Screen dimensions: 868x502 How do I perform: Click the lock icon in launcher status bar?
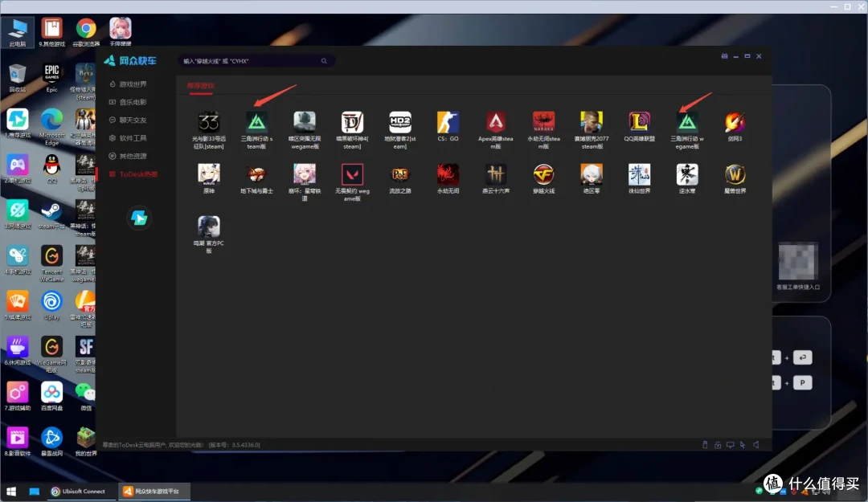click(718, 444)
